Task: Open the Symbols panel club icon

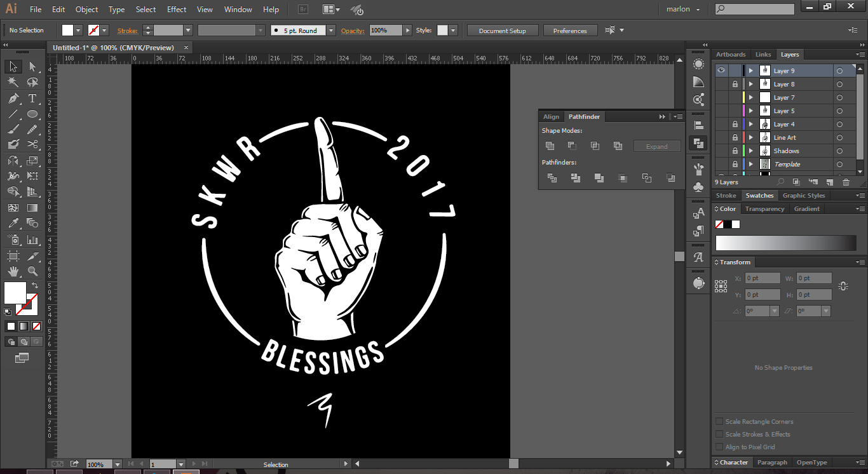Action: click(698, 187)
